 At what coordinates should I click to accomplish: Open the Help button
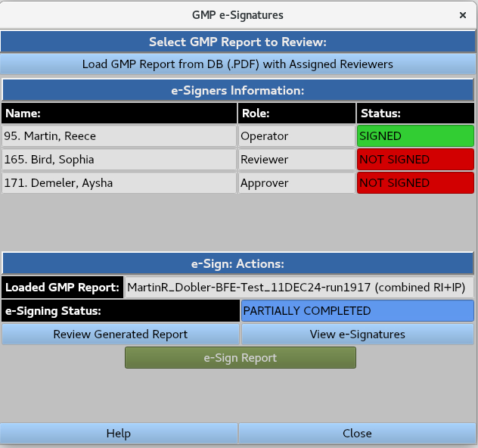(x=119, y=433)
